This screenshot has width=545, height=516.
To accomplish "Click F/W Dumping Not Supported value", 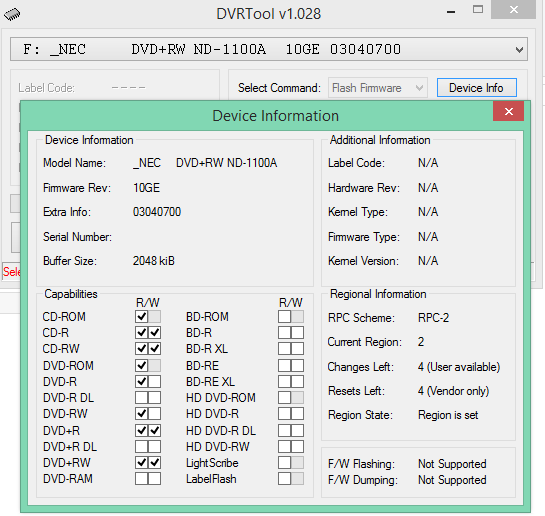I will coord(452,480).
